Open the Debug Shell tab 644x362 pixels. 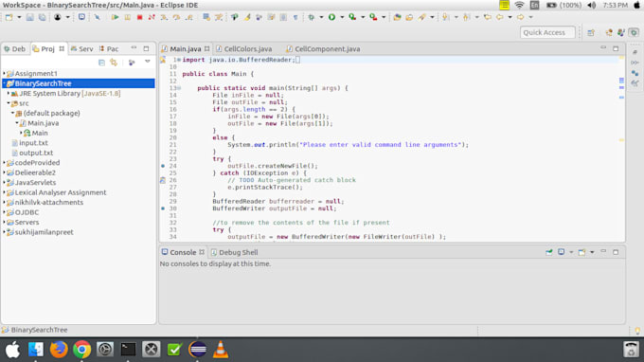235,252
